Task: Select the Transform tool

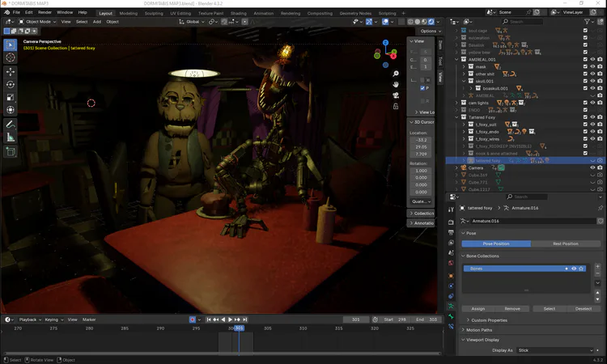Action: (x=11, y=110)
